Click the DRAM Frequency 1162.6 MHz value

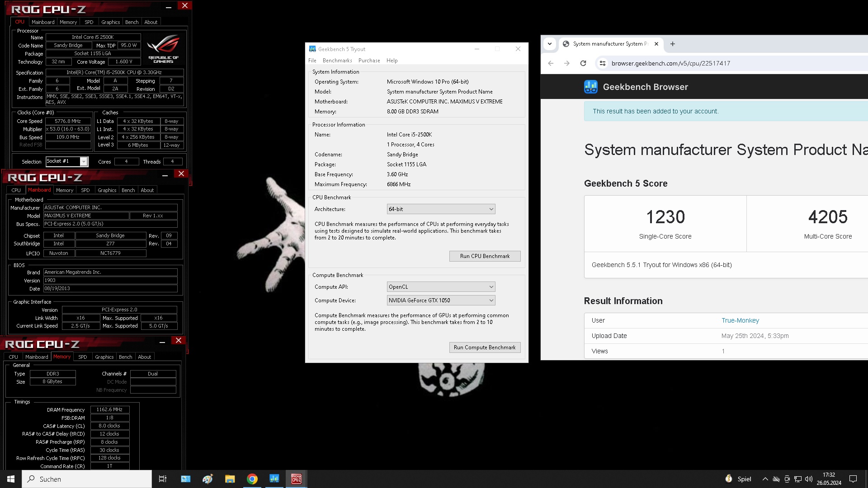109,410
